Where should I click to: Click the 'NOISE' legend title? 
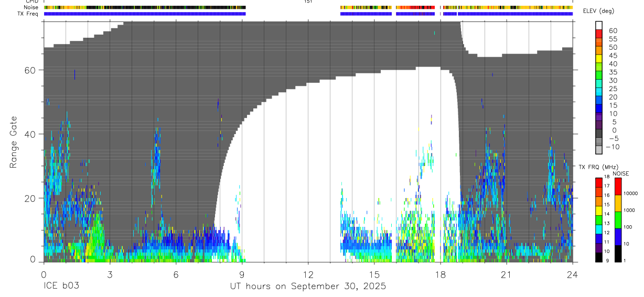(620, 173)
